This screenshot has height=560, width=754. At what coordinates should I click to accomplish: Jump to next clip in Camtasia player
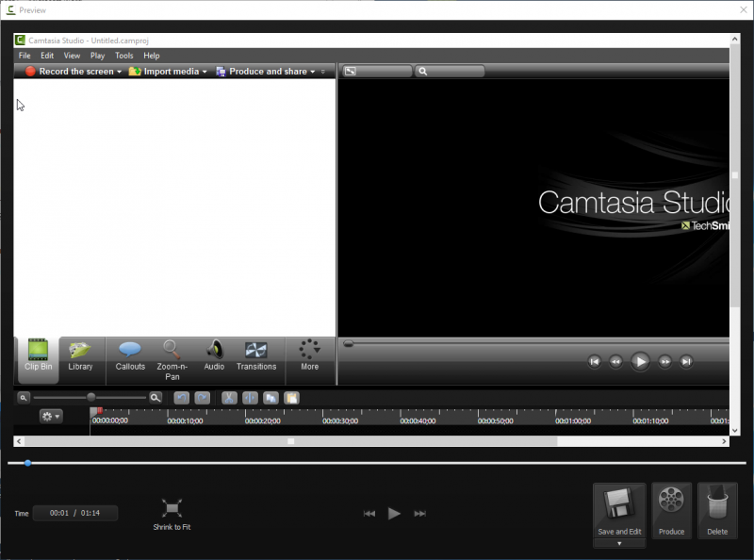point(686,361)
